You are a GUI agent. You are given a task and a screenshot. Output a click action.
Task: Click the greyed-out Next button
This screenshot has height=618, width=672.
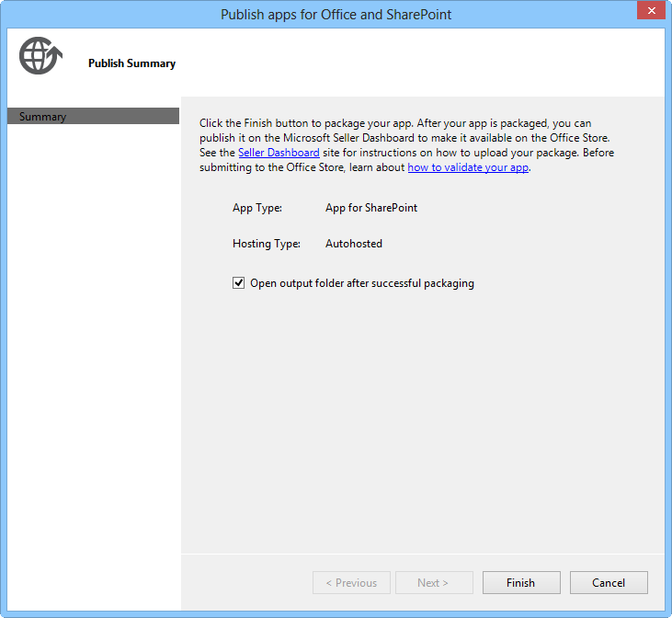tap(433, 583)
